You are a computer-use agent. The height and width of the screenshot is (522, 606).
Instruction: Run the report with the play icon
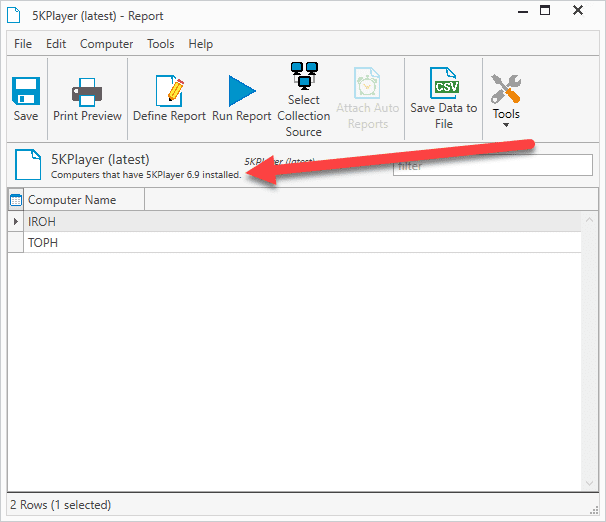tap(242, 91)
